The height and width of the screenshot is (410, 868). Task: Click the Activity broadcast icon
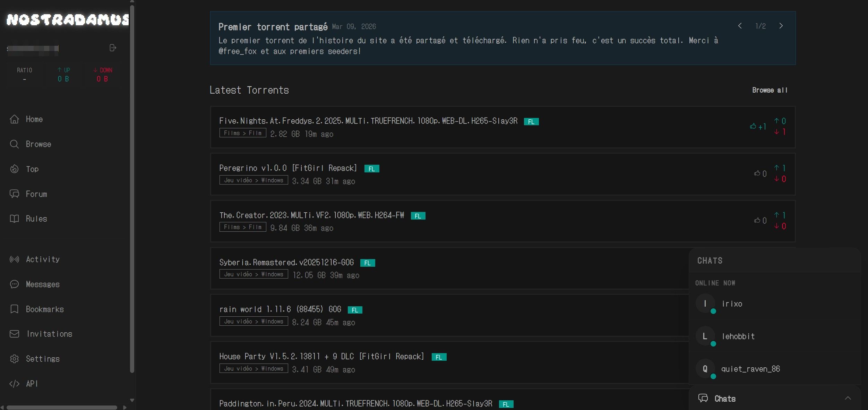click(14, 259)
